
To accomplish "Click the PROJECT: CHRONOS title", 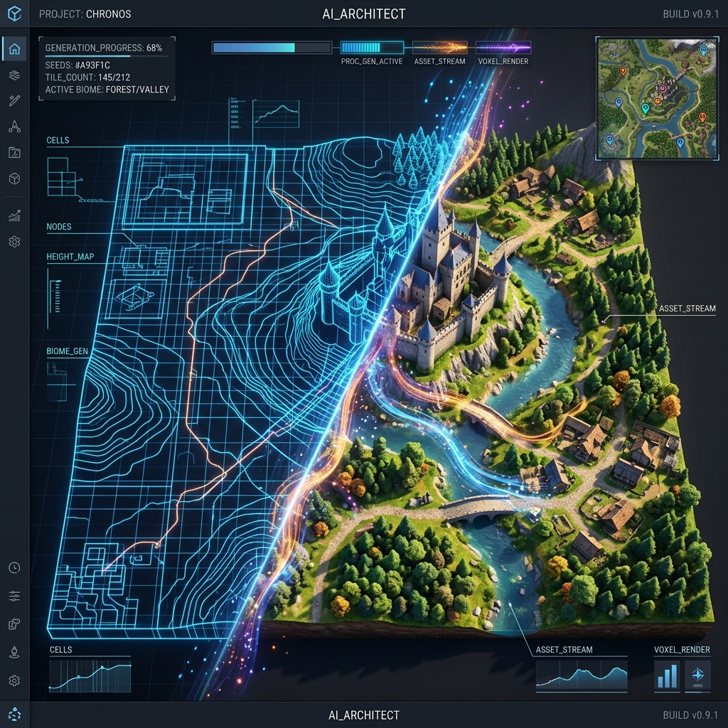I will 85,14.
